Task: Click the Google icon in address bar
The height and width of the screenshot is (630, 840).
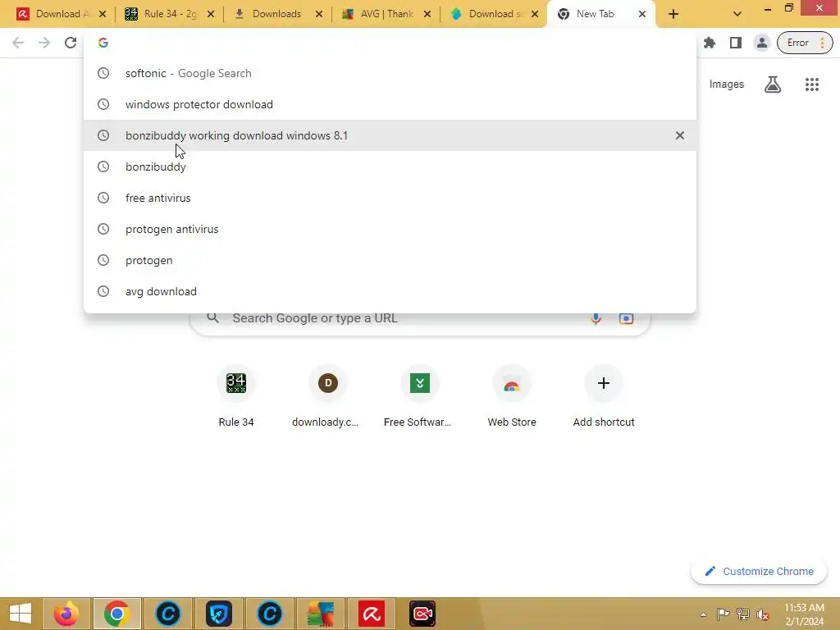Action: coord(103,43)
